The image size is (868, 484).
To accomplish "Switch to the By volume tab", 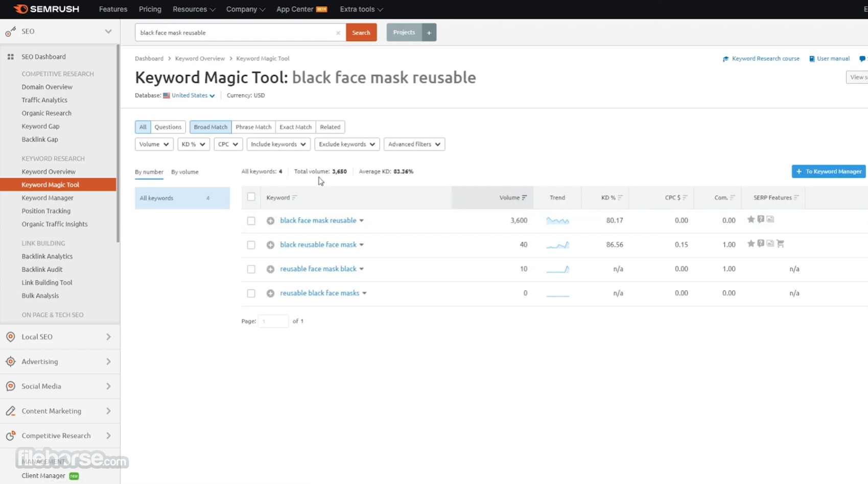I will coord(185,172).
